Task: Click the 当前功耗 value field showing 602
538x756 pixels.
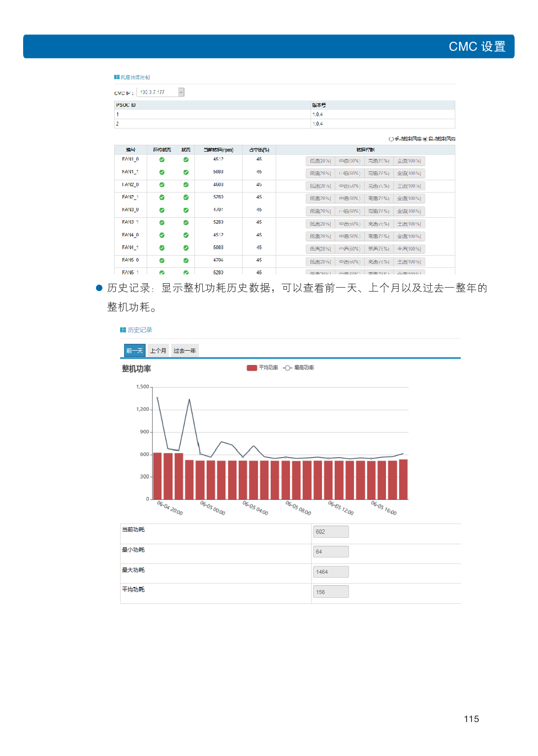Action: pos(331,532)
